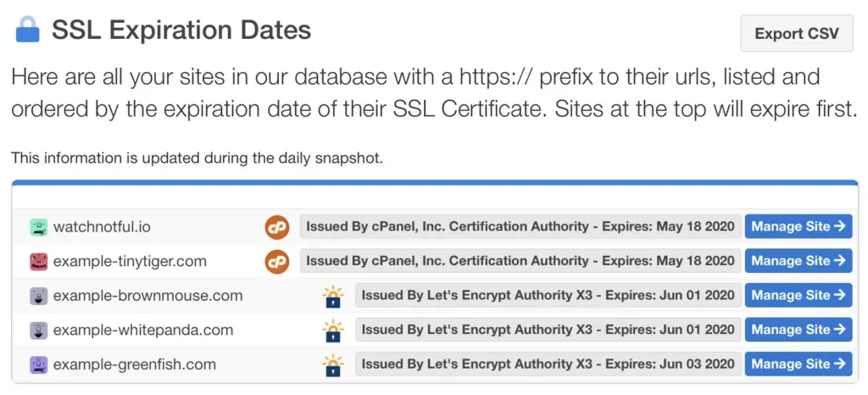Click the cPanel certificate label for example-tinytiger.com
This screenshot has width=868, height=395.
tap(520, 260)
